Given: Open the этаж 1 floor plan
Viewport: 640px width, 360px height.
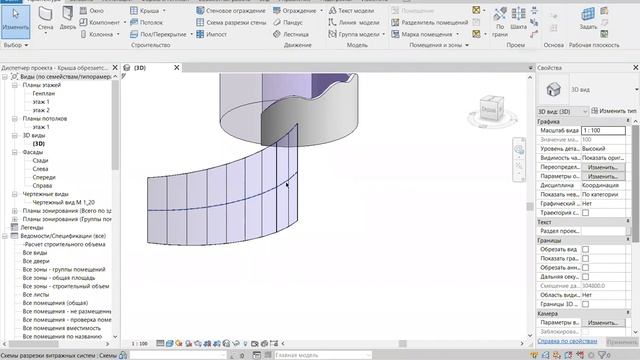Looking at the screenshot, I should click(41, 102).
